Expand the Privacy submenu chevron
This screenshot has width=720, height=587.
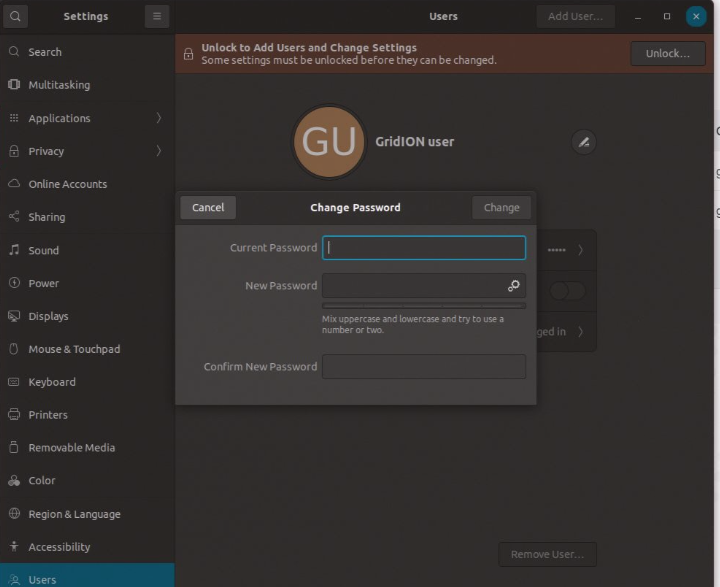click(159, 151)
